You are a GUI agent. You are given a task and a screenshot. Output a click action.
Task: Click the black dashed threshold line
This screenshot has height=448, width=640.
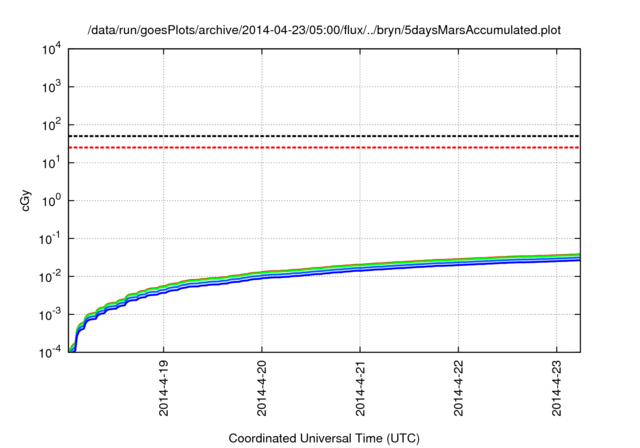click(x=324, y=136)
